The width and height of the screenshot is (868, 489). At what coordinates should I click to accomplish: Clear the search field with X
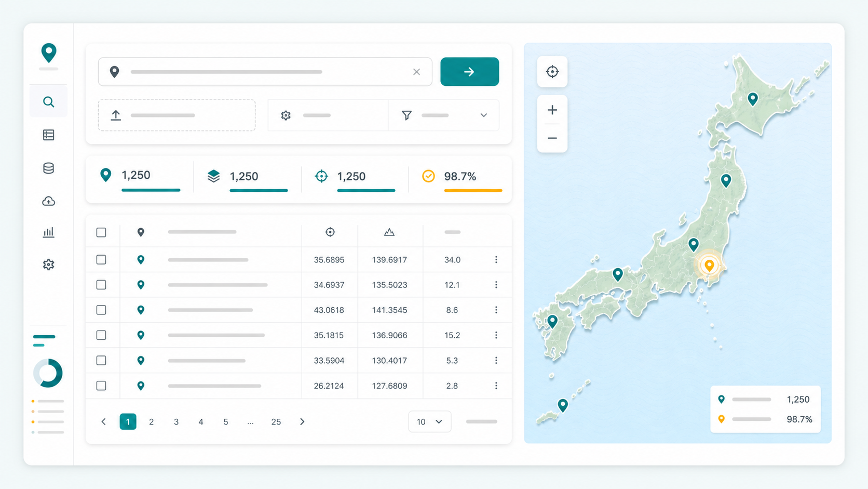[x=416, y=72]
